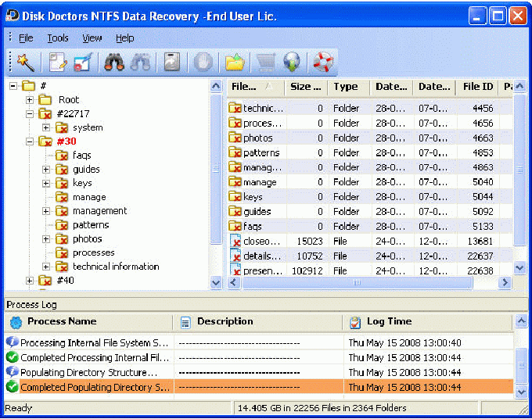Click the process log scroll up arrow

pyautogui.click(x=522, y=321)
